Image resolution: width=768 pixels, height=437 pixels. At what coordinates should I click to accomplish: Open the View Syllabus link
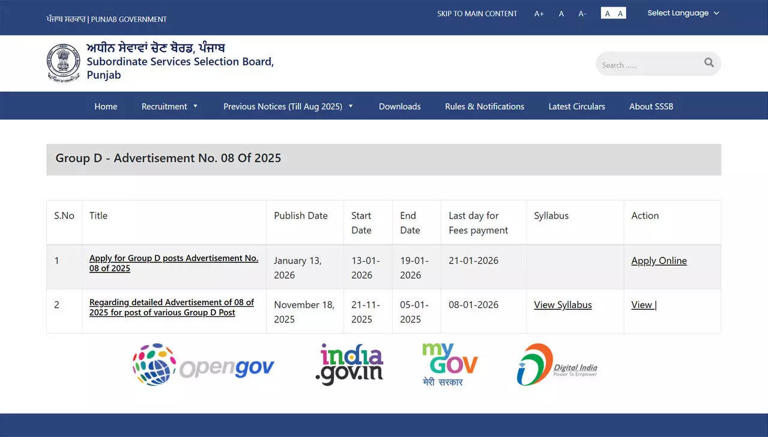coord(562,305)
